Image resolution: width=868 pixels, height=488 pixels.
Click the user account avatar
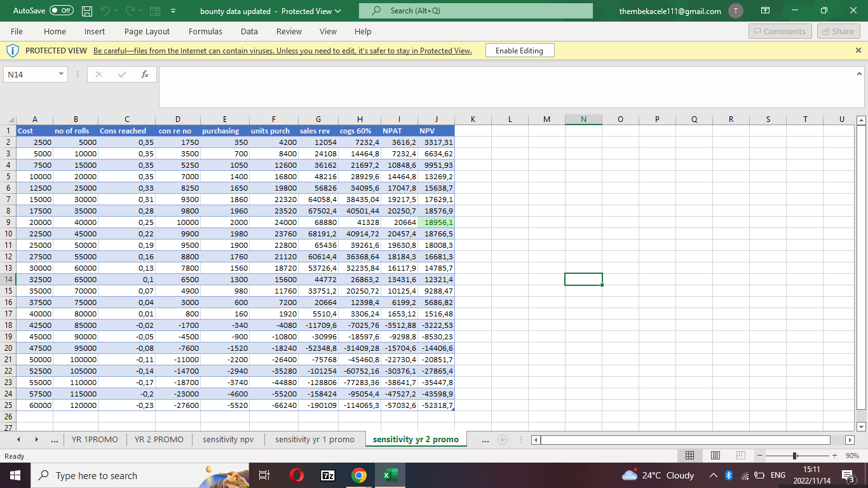(x=735, y=11)
